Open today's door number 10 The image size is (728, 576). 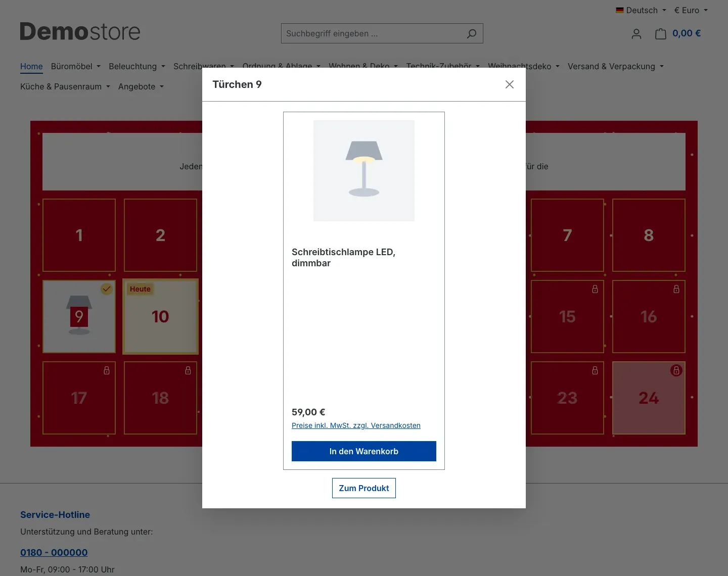(160, 316)
